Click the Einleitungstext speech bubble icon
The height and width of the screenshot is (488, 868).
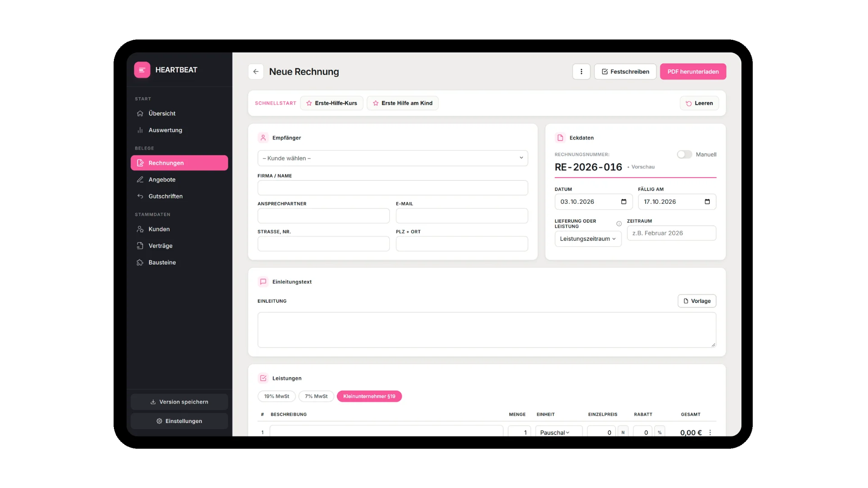(263, 282)
